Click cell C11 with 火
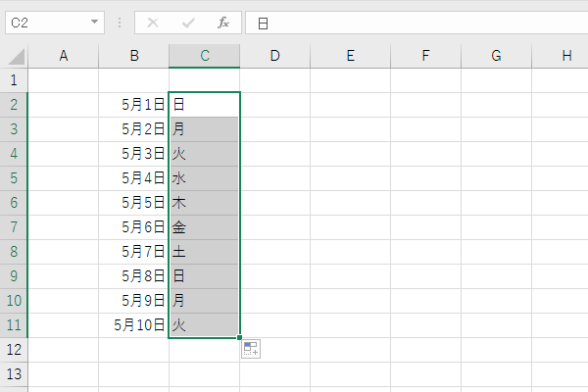 point(205,325)
